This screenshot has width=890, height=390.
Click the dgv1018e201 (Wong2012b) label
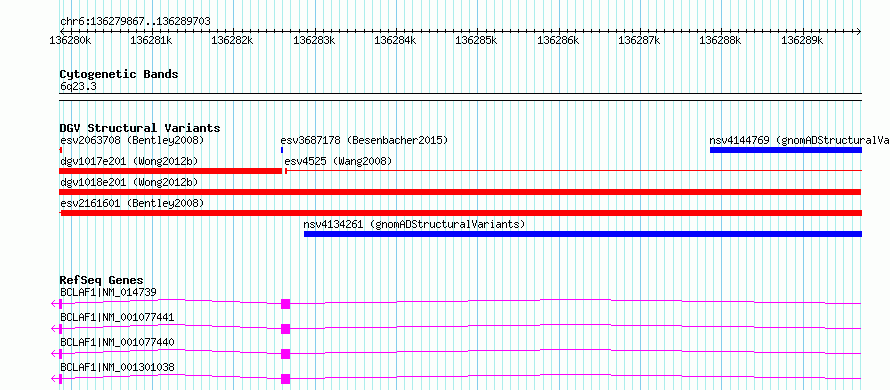tap(129, 182)
